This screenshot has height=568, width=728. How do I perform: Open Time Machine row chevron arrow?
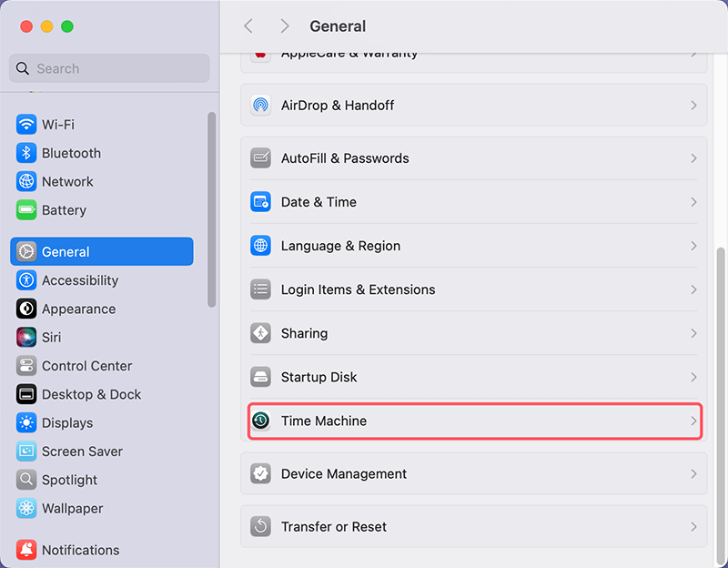tap(693, 421)
